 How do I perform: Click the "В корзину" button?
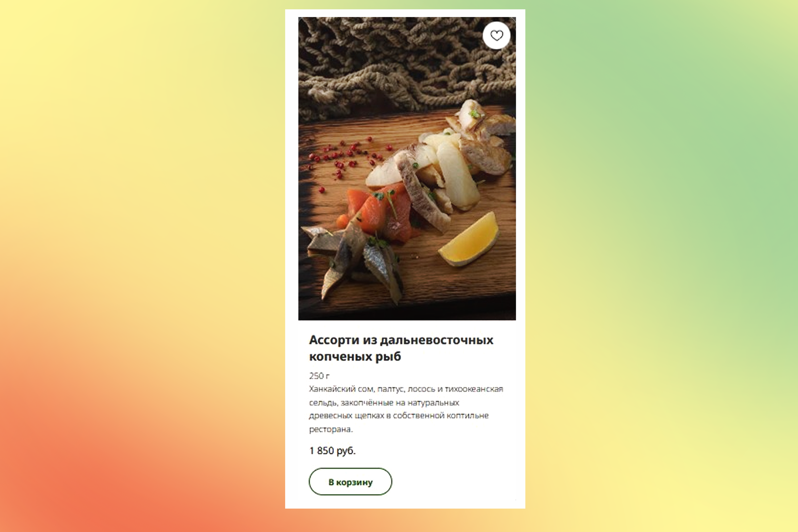(x=350, y=481)
